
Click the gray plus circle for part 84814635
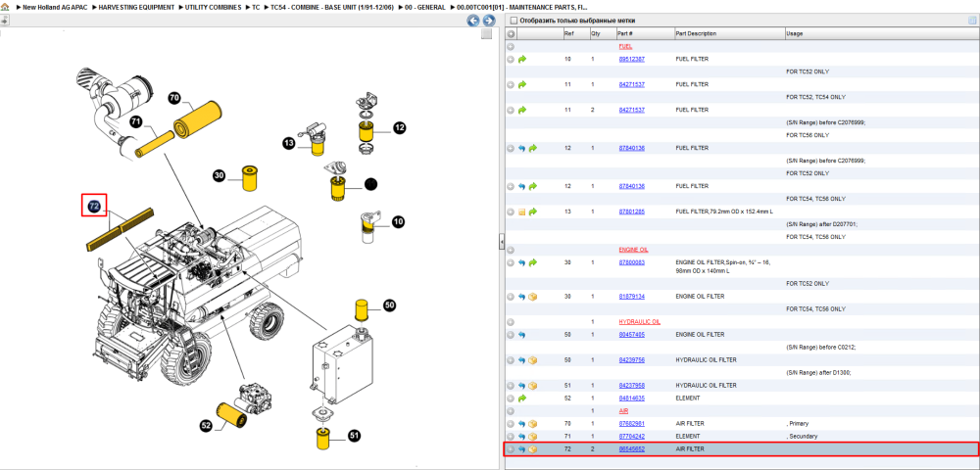click(511, 398)
